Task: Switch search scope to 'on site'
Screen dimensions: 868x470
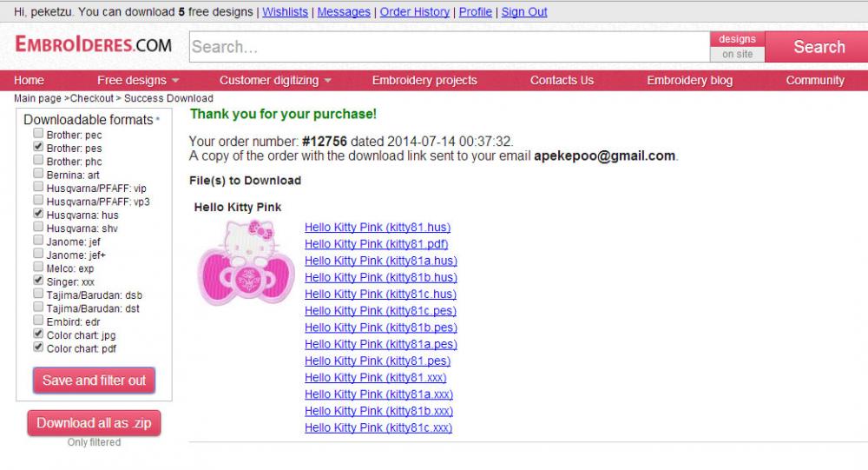Action: click(737, 54)
